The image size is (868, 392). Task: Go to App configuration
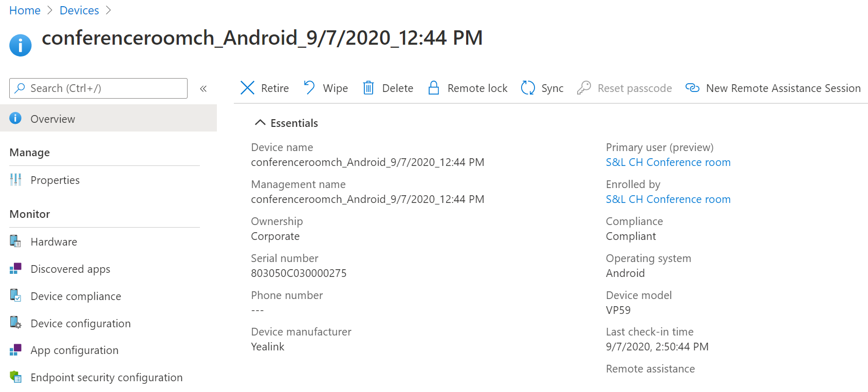pos(74,350)
